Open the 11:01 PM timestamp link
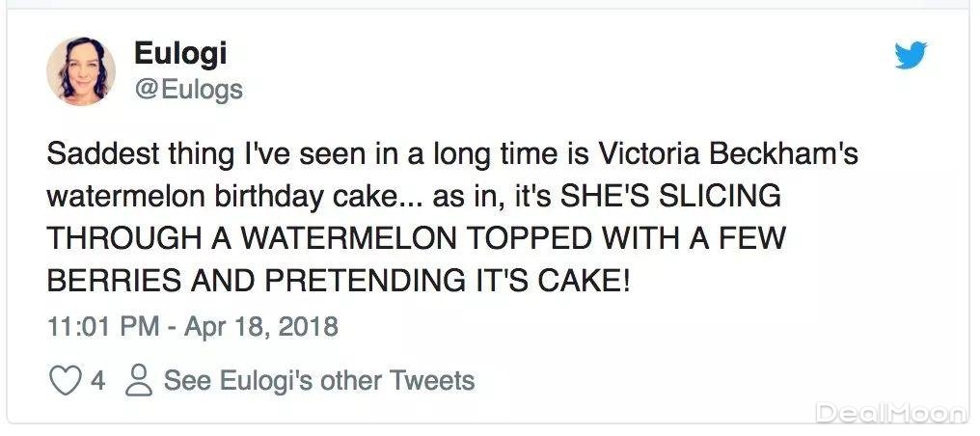Image resolution: width=980 pixels, height=436 pixels. 102,326
